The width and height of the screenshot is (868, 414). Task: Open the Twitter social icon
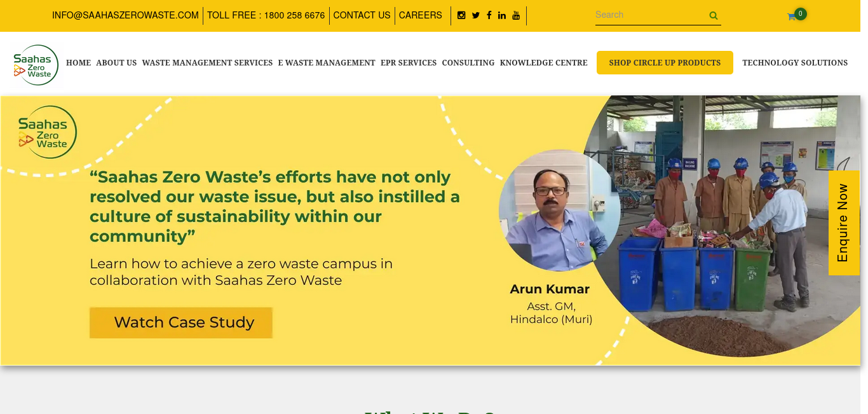[476, 15]
